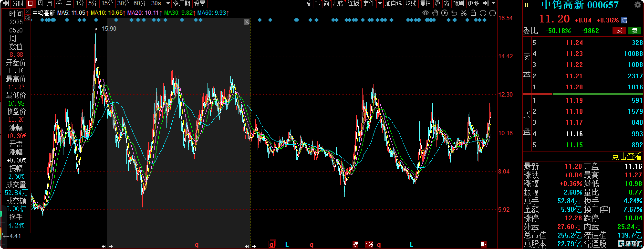The image size is (644, 249).
Task: Click the right range arrow handles at bottom
Action: [250, 246]
